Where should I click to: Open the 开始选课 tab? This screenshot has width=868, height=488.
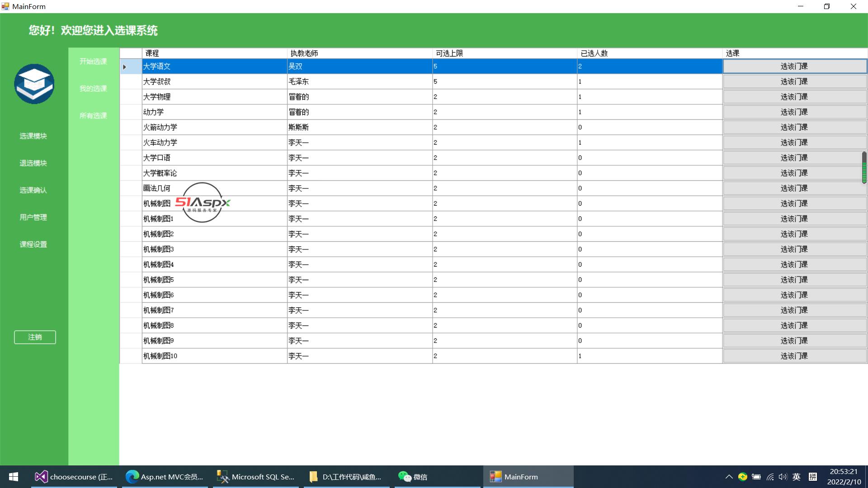(93, 61)
